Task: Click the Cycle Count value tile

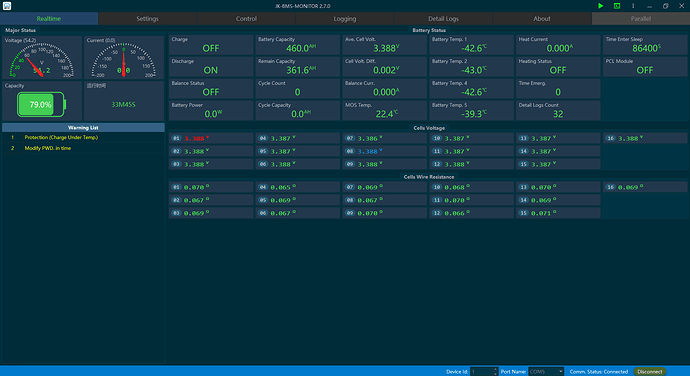Action: (x=297, y=88)
